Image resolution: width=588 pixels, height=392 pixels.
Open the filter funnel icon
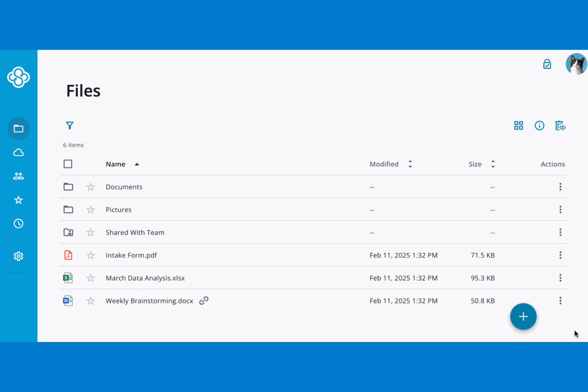[70, 125]
